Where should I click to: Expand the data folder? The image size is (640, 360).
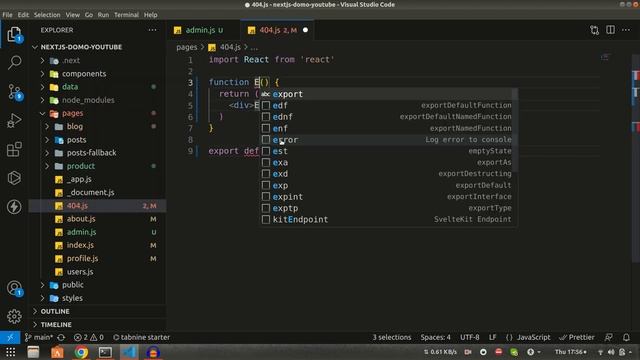tap(43, 87)
